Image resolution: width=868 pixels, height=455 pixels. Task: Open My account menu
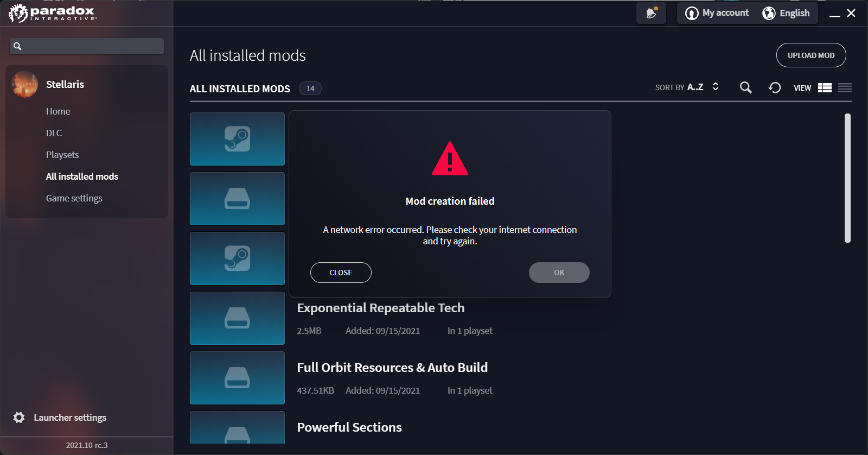pyautogui.click(x=717, y=13)
